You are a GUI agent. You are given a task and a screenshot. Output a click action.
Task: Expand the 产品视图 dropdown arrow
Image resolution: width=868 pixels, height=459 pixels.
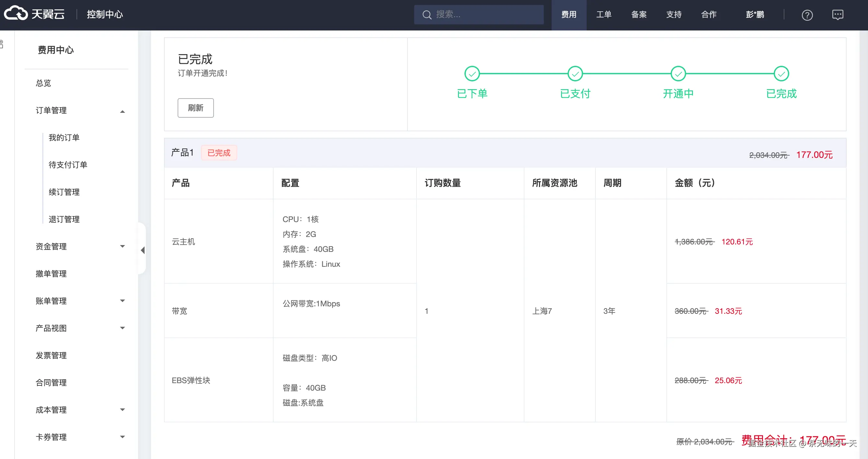tap(122, 328)
